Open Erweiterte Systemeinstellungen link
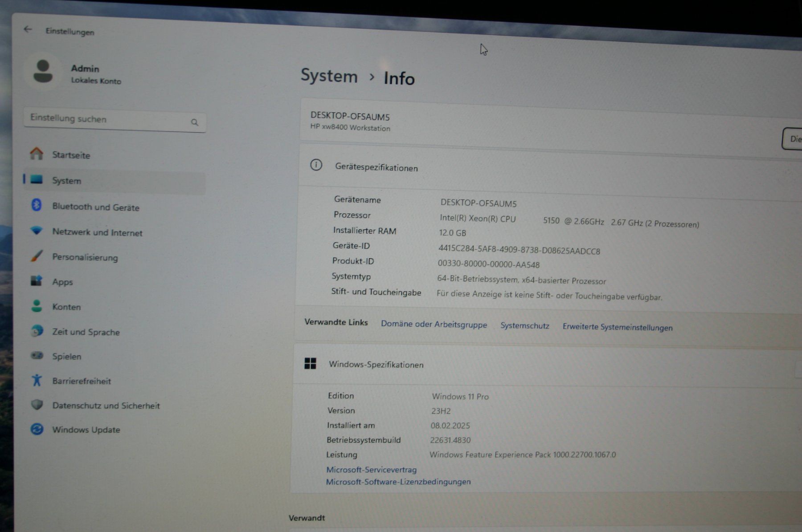The width and height of the screenshot is (802, 532). (618, 327)
